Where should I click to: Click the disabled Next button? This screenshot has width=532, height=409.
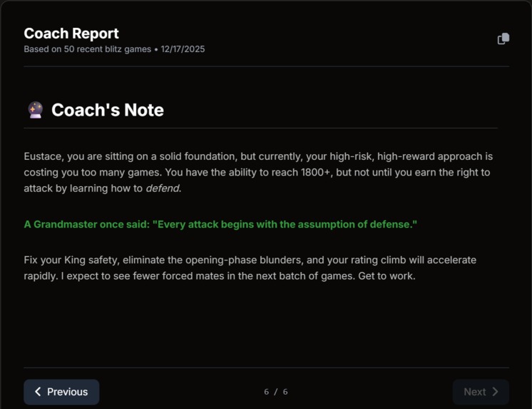pyautogui.click(x=481, y=392)
